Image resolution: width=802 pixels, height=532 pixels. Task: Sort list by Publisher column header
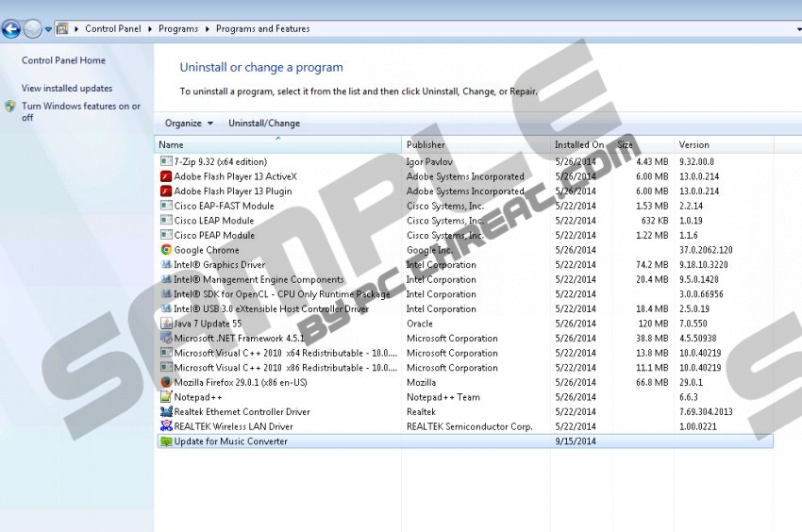click(x=426, y=144)
